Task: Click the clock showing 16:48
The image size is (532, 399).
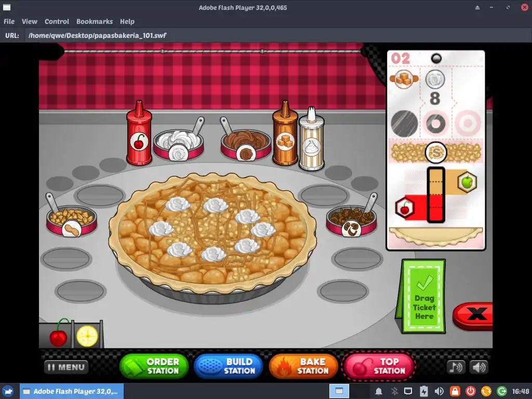Action: 521,392
